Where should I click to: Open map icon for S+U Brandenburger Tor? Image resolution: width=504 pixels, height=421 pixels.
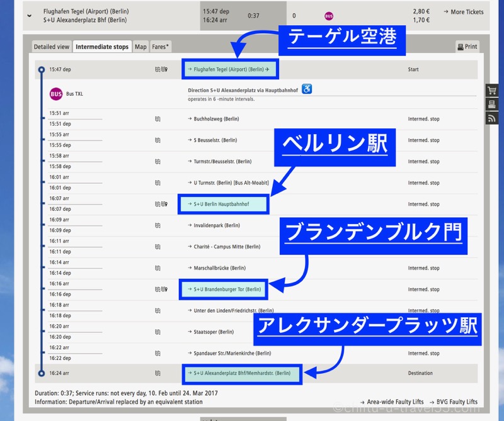[x=164, y=289]
